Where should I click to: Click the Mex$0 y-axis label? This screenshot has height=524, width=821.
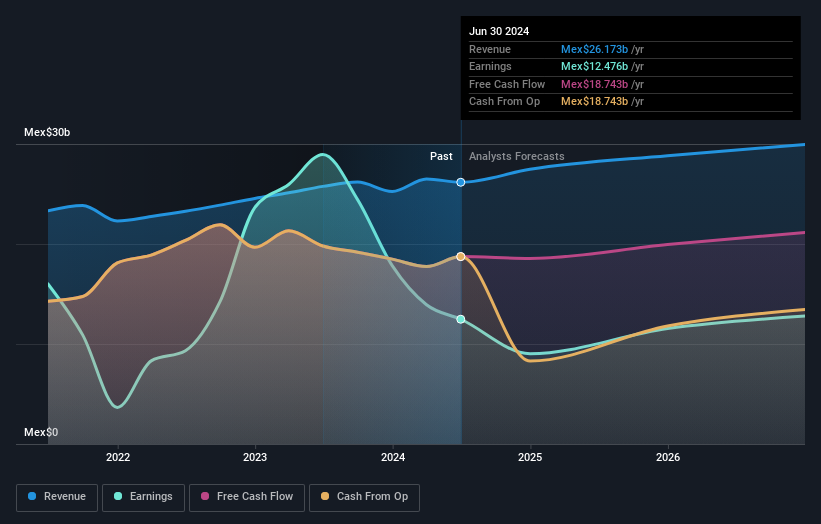41,432
